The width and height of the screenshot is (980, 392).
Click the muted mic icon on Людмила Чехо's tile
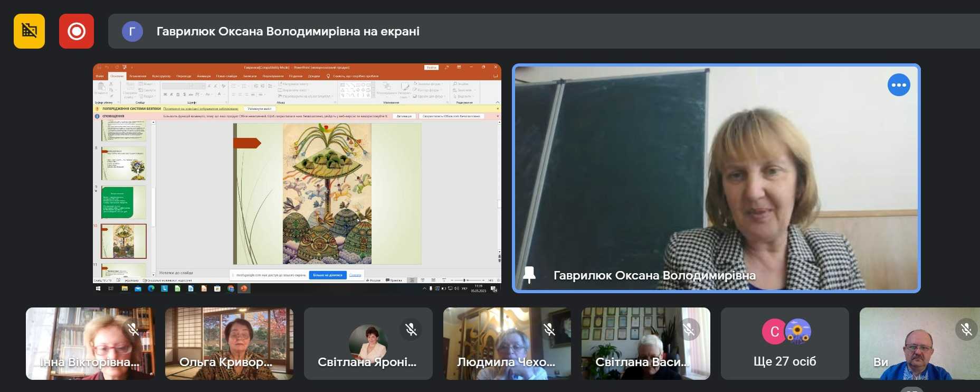[549, 330]
